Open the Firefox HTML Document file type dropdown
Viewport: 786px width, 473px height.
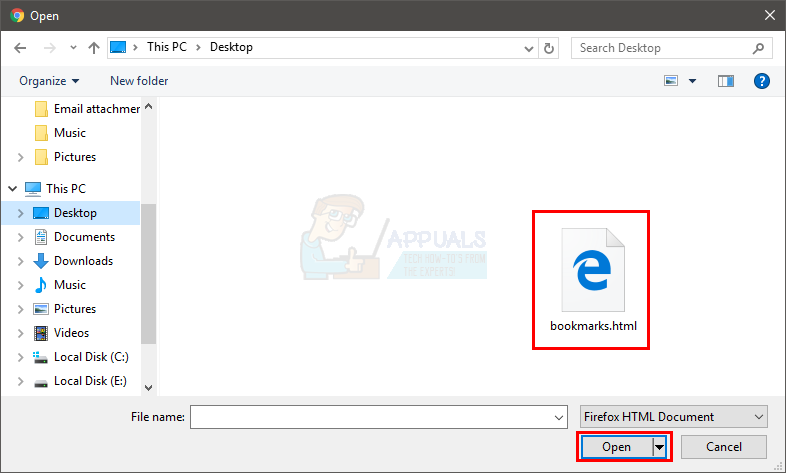tap(674, 417)
